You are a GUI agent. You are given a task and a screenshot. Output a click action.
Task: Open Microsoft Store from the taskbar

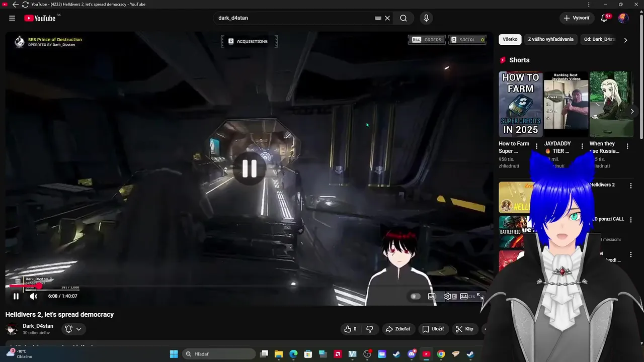(308, 354)
